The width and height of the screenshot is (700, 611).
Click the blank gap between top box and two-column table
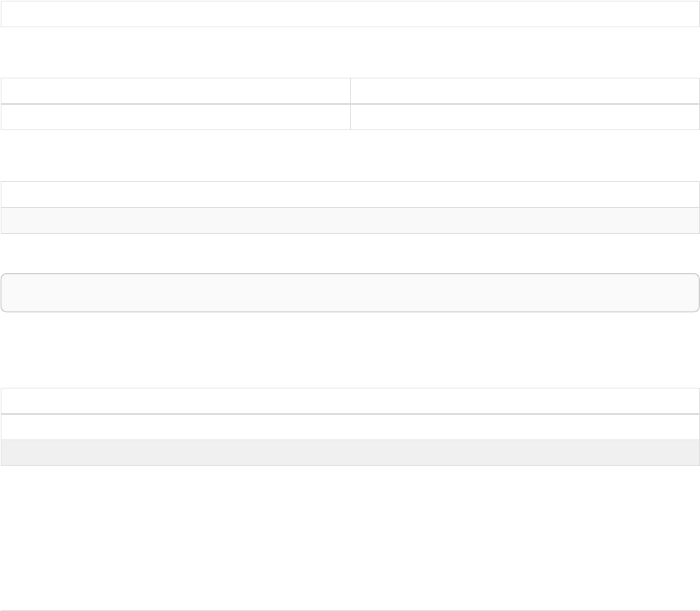(350, 52)
